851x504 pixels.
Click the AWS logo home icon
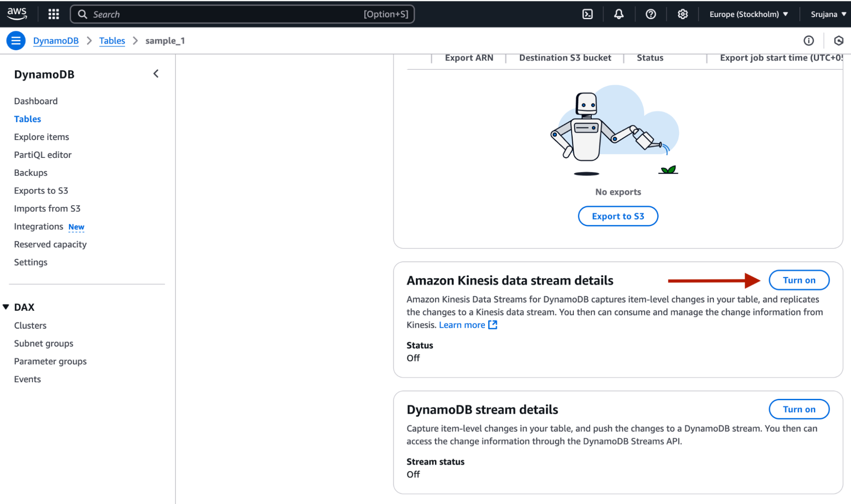coord(17,14)
